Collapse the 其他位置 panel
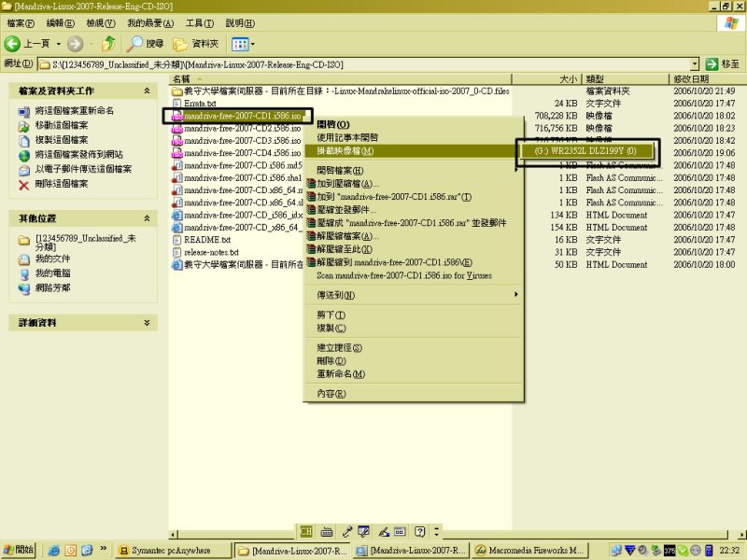The image size is (747, 560). (147, 217)
